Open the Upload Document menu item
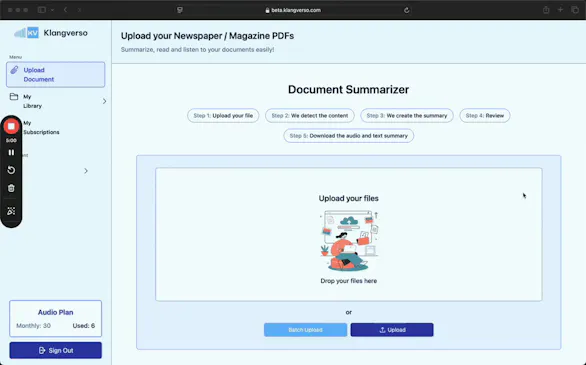This screenshot has height=365, width=586. pos(55,74)
